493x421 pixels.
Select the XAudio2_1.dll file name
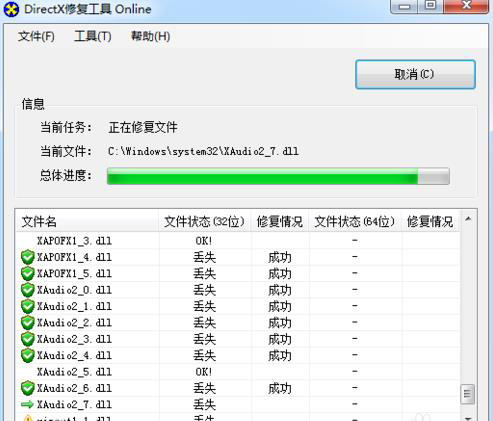(74, 306)
